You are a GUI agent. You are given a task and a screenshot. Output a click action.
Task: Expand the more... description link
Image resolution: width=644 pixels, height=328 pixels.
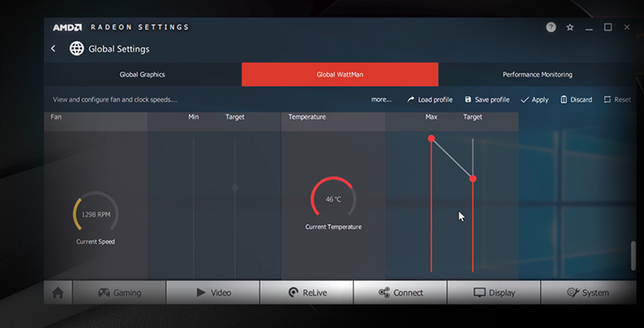pos(381,100)
